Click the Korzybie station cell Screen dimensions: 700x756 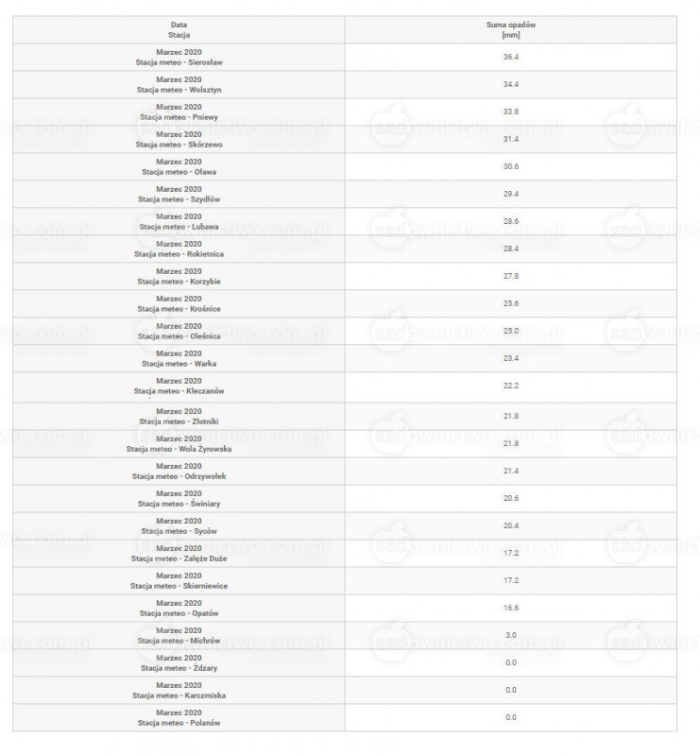click(x=179, y=276)
